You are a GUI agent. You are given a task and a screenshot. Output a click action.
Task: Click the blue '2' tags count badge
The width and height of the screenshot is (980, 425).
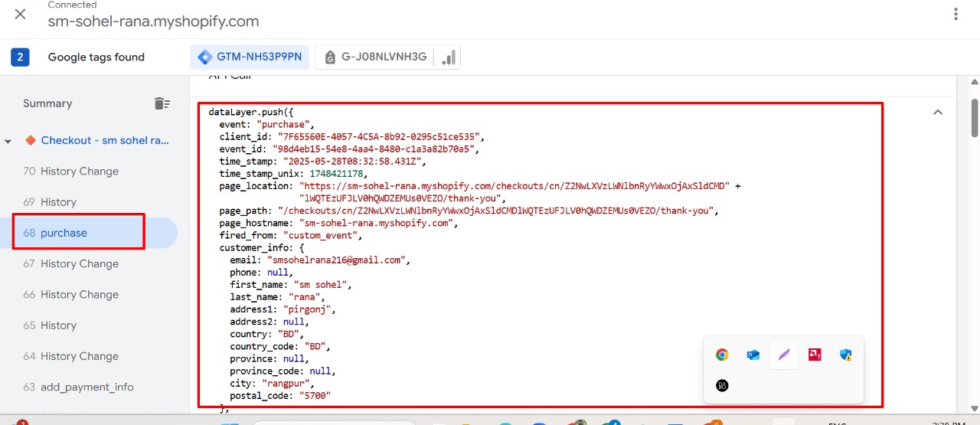point(20,57)
